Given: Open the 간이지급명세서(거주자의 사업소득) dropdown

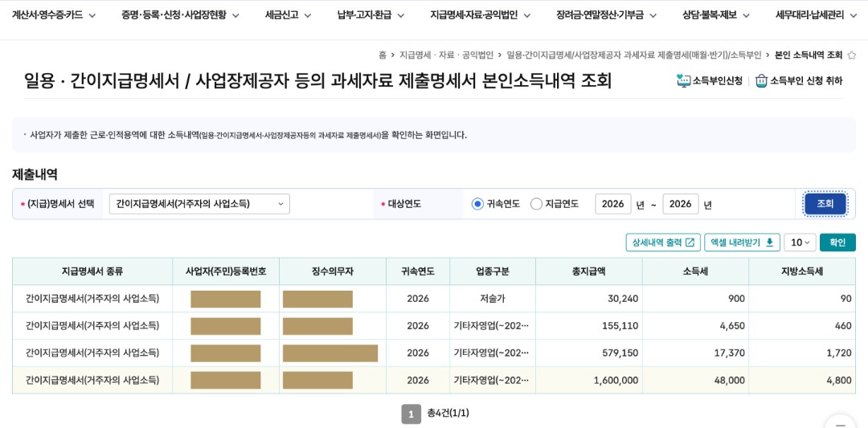Looking at the screenshot, I should click(x=199, y=204).
